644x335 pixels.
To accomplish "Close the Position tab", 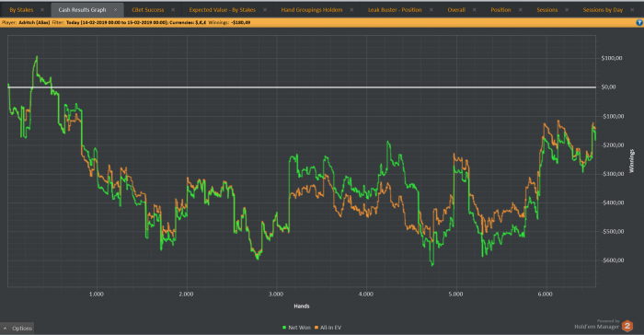I will tap(521, 10).
